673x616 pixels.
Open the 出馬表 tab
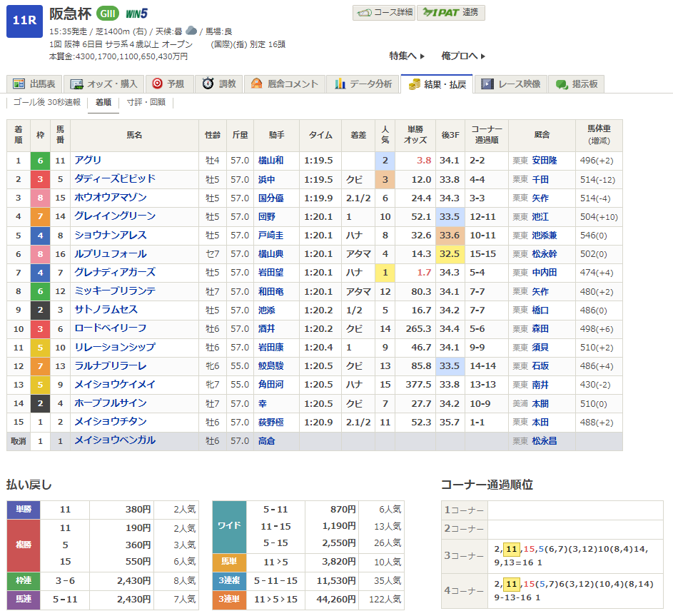(35, 84)
